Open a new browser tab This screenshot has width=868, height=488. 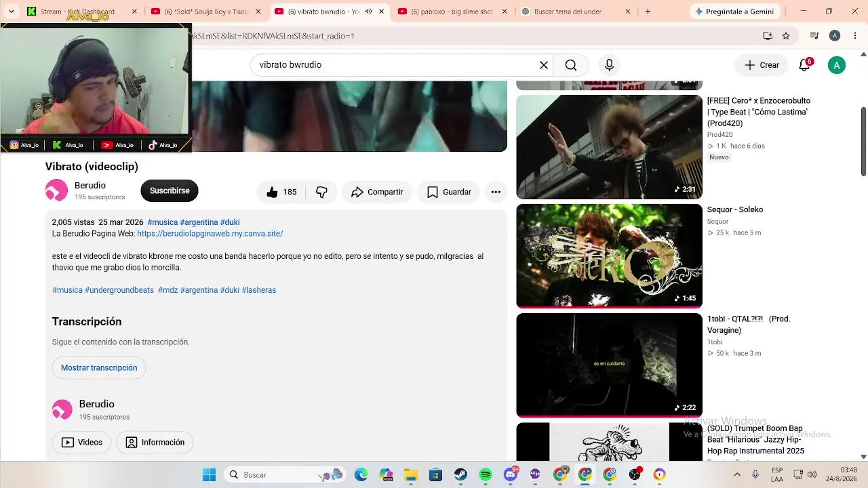(648, 12)
